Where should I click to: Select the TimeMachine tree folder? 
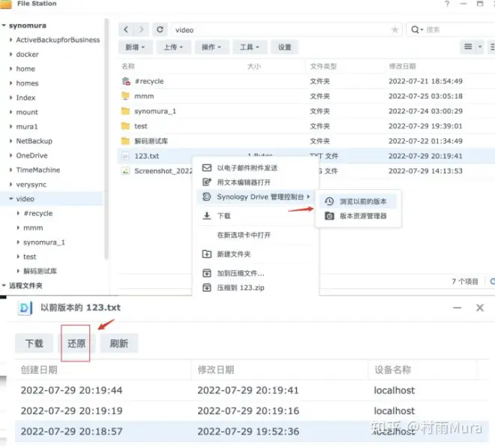pos(38,170)
